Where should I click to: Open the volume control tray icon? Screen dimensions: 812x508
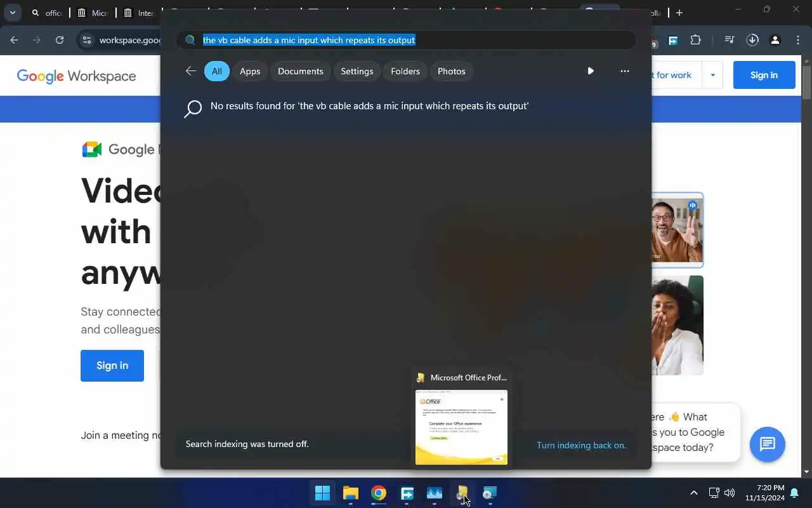[730, 493]
